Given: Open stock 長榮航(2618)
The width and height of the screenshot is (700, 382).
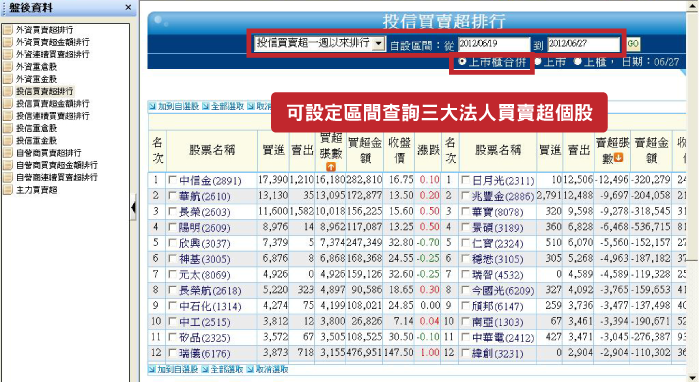Looking at the screenshot, I should click(210, 291).
